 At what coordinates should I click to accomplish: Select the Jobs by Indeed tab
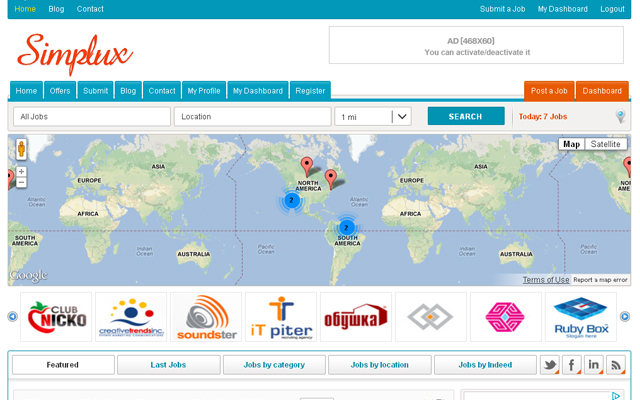[x=485, y=365]
